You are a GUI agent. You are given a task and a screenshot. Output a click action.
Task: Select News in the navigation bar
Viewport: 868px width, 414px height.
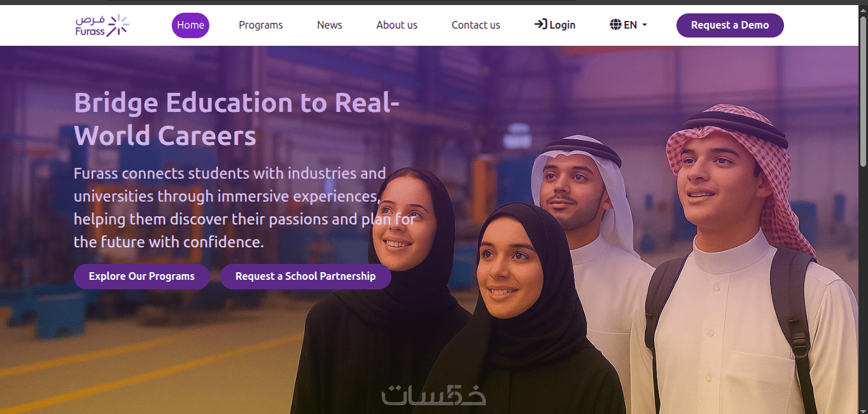[330, 25]
